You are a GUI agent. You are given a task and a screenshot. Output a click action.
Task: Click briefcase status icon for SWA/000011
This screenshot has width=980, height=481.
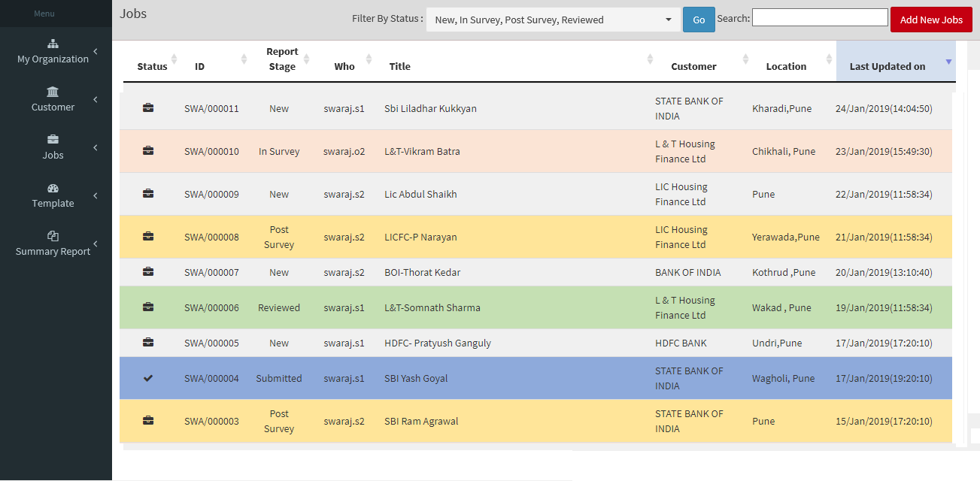(x=148, y=108)
